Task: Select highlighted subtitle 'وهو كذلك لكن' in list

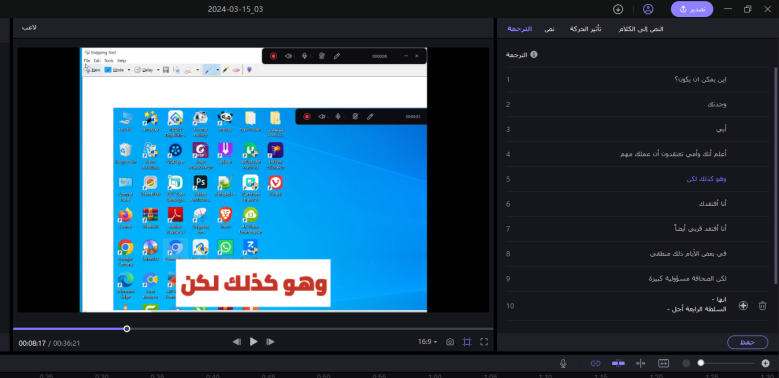Action: pyautogui.click(x=638, y=179)
